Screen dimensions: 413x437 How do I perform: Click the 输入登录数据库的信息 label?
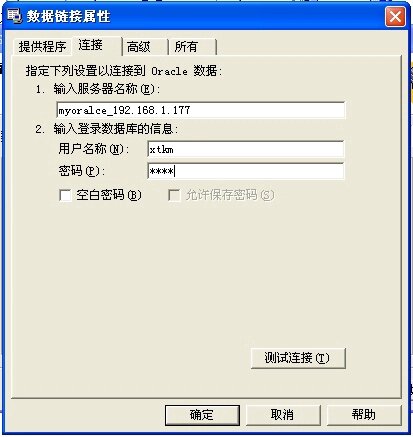tap(116, 129)
